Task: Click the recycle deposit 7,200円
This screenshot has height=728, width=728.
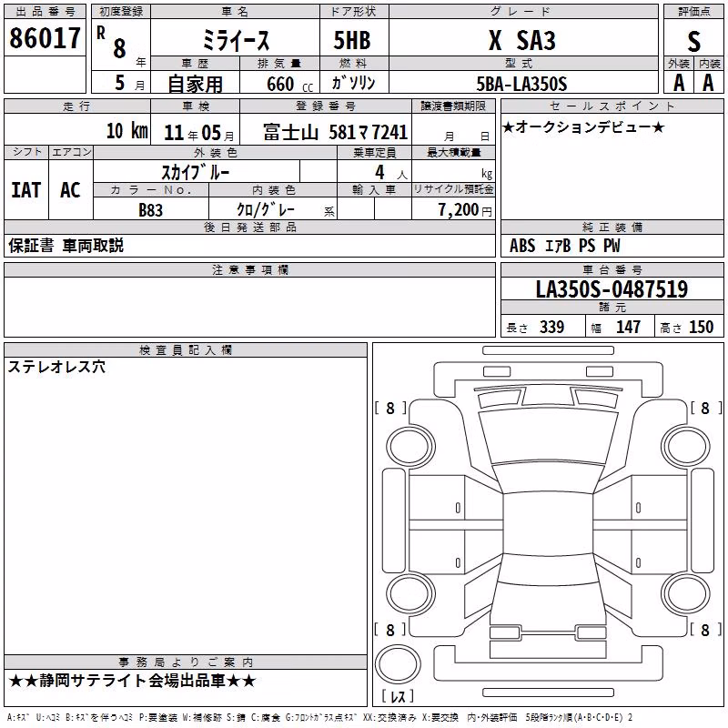Action: [x=465, y=210]
